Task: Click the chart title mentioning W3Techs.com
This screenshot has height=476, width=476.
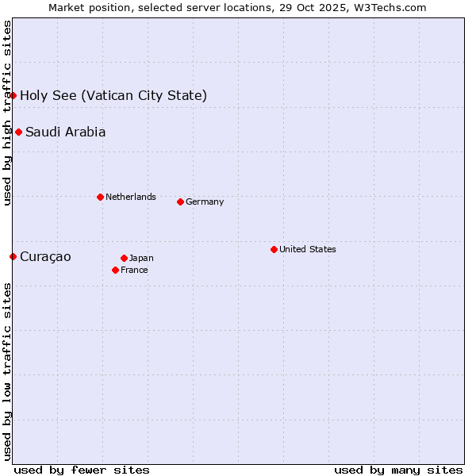Action: pos(237,7)
